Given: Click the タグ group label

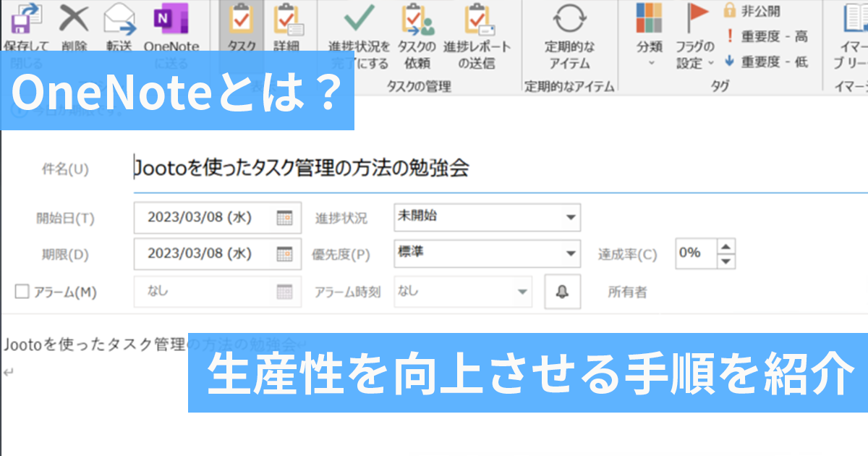Looking at the screenshot, I should pyautogui.click(x=719, y=86).
